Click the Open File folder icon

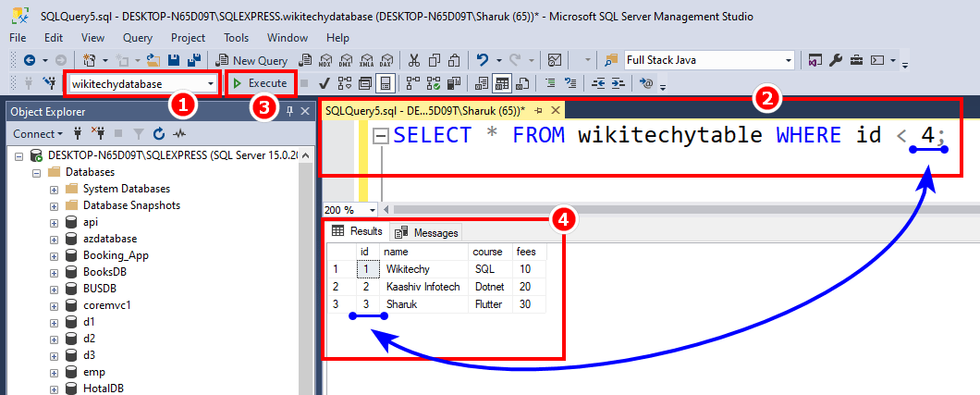coord(153,61)
